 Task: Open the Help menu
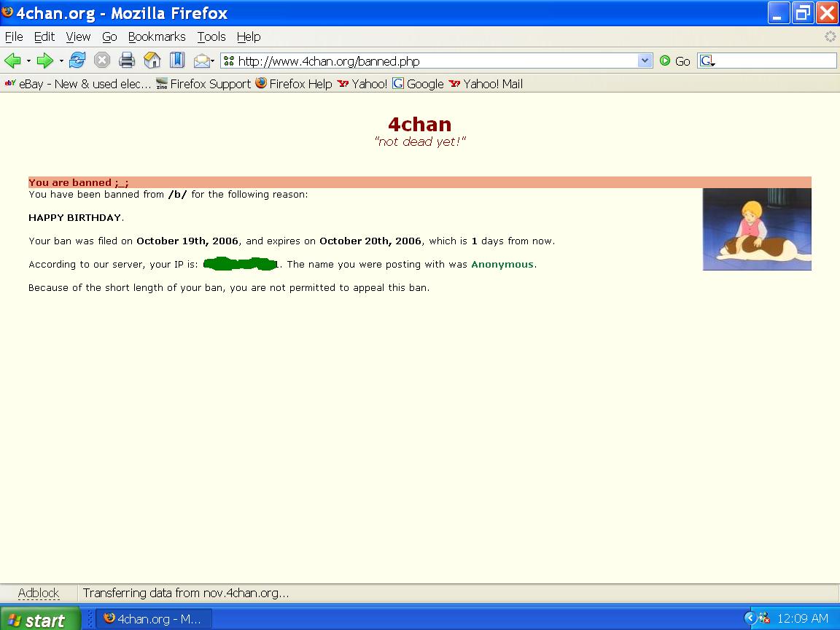pyautogui.click(x=249, y=36)
